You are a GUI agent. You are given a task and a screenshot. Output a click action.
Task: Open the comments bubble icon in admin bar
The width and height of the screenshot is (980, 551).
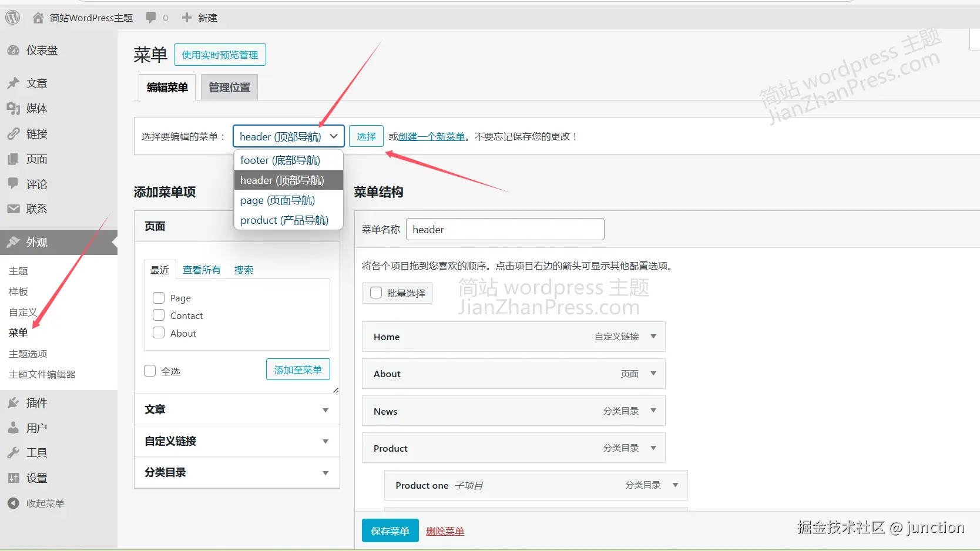point(151,18)
